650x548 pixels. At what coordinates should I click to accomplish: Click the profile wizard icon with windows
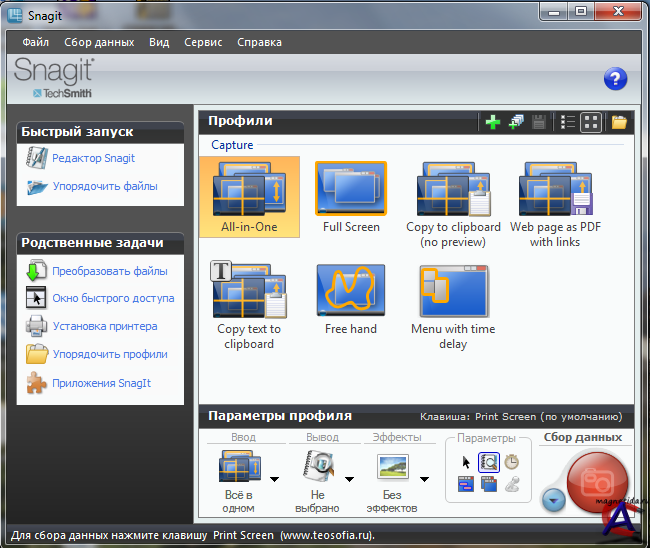coord(516,122)
